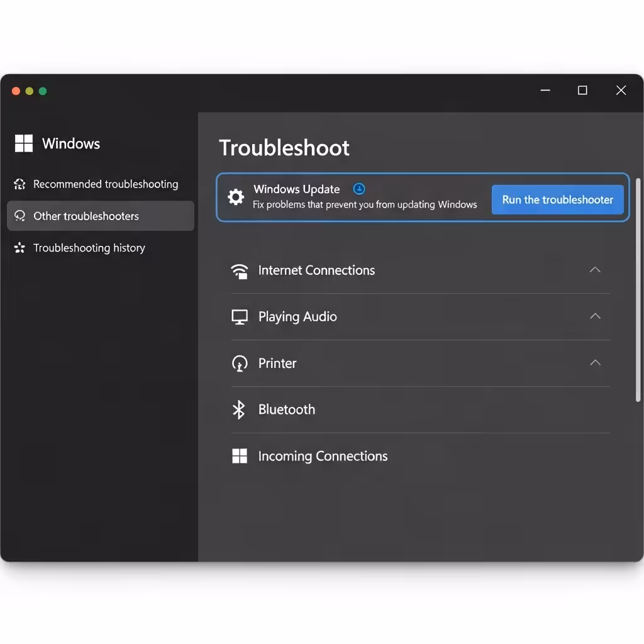The height and width of the screenshot is (644, 644).
Task: Select the Windows Update text label
Action: click(x=297, y=189)
